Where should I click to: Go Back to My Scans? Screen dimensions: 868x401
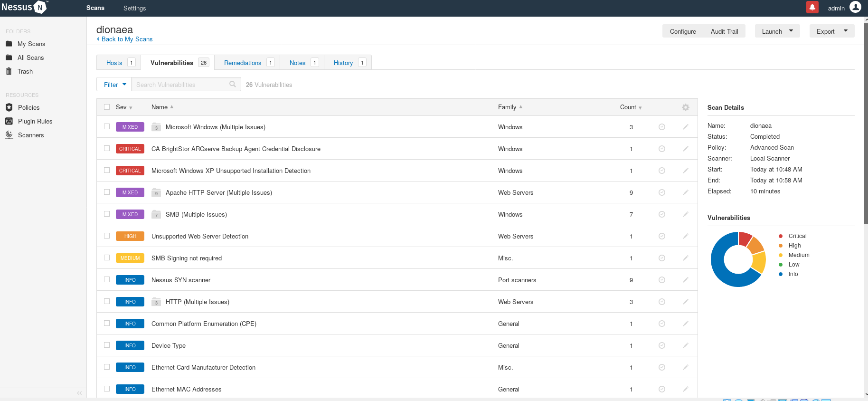point(125,39)
